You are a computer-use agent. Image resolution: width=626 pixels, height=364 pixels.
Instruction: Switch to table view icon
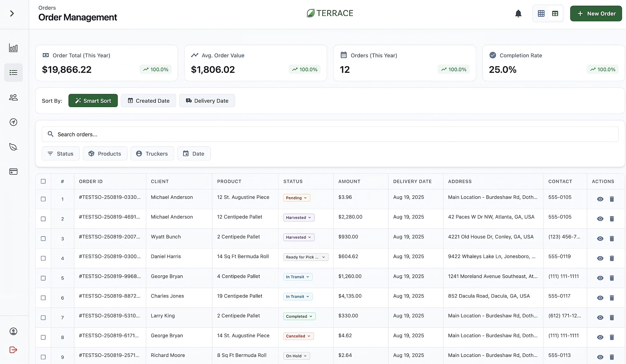(x=555, y=13)
